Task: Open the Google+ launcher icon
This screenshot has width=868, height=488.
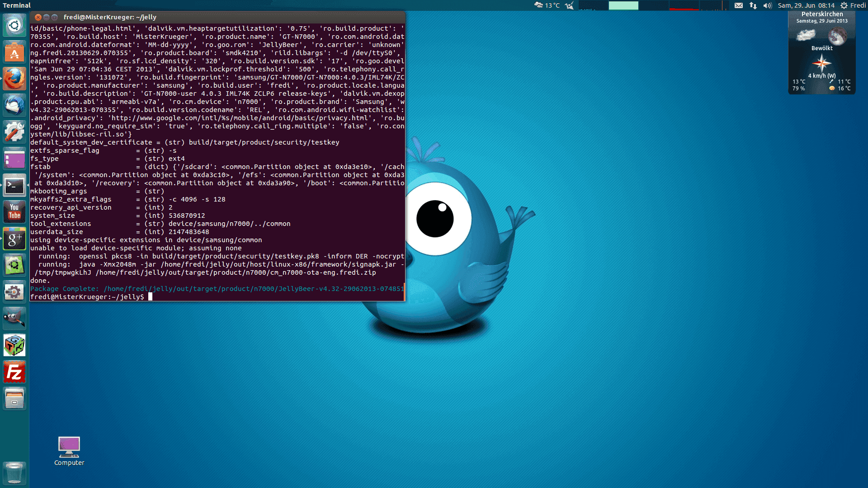Action: pyautogui.click(x=14, y=239)
